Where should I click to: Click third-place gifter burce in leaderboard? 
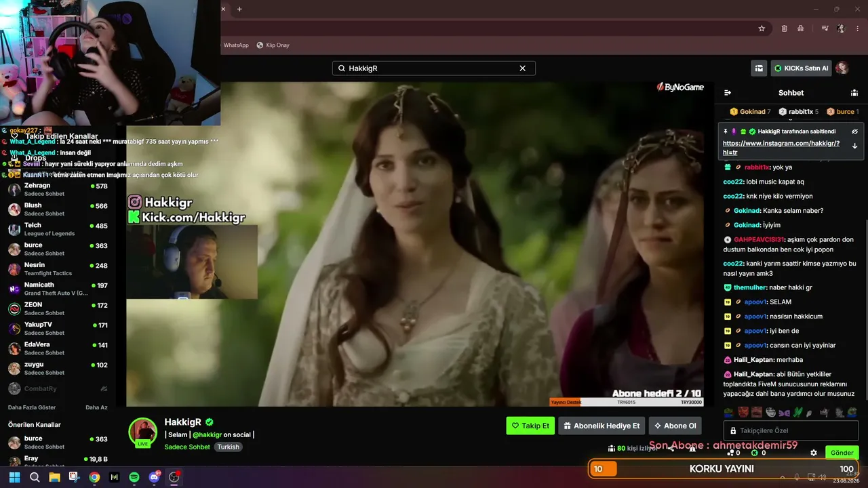[x=843, y=112]
